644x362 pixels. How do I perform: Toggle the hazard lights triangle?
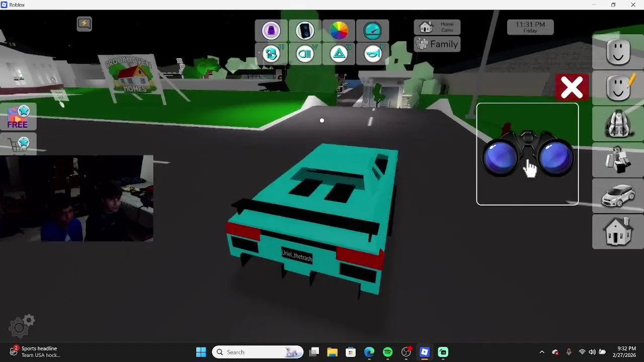pyautogui.click(x=339, y=53)
